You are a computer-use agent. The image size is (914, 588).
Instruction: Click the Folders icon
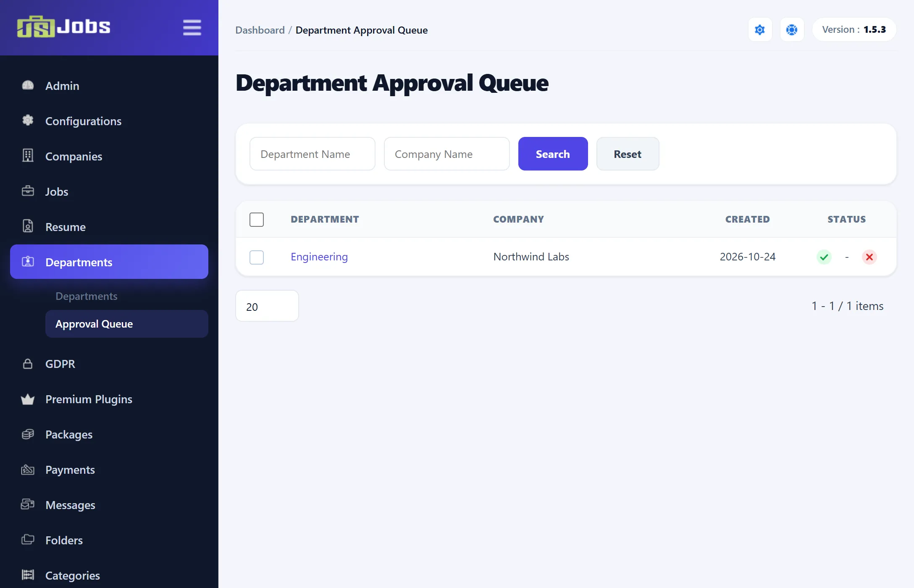pos(28,540)
